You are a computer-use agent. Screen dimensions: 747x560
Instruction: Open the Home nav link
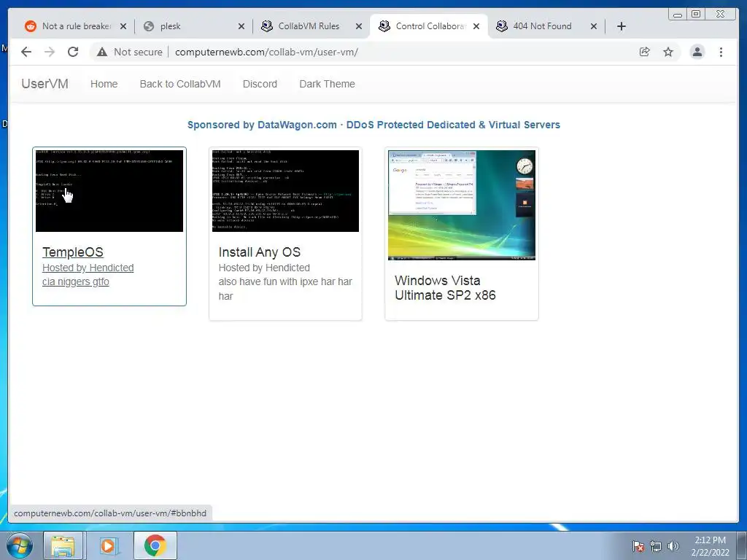pyautogui.click(x=104, y=84)
